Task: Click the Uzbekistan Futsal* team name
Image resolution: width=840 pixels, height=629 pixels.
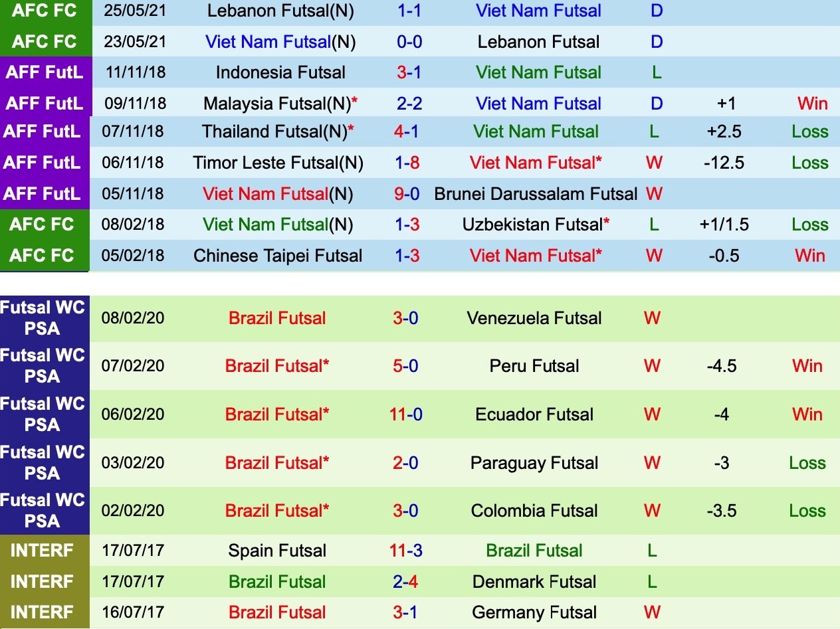Action: [x=536, y=225]
